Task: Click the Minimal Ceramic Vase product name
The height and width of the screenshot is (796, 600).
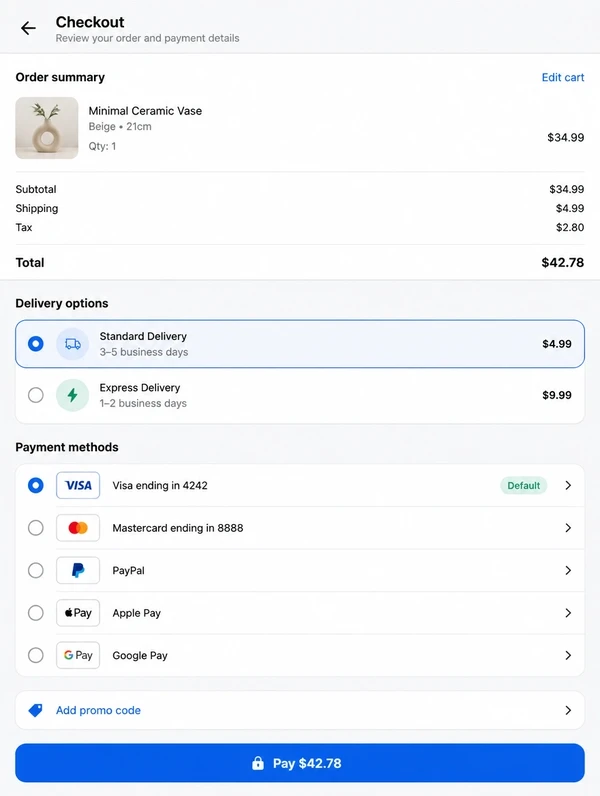Action: pos(145,111)
